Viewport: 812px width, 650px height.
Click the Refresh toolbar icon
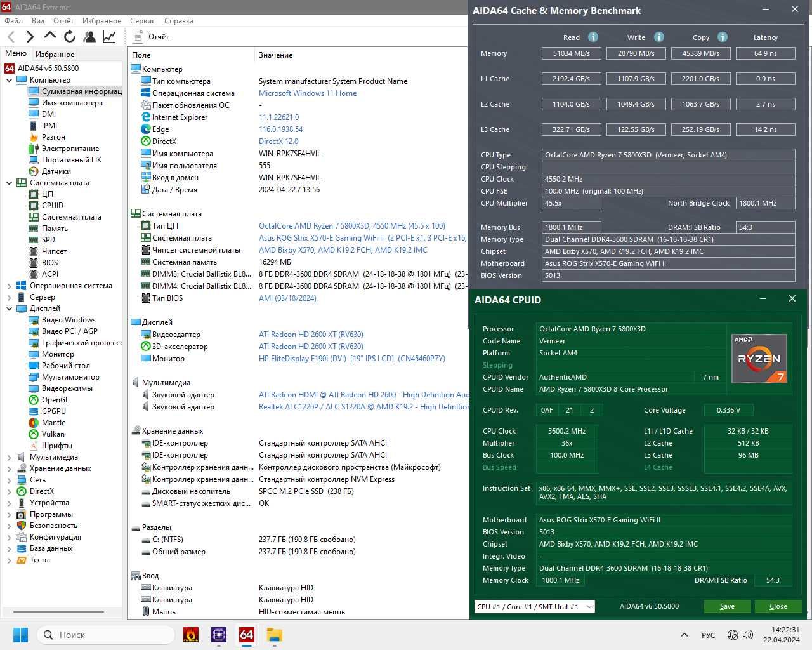[x=70, y=37]
